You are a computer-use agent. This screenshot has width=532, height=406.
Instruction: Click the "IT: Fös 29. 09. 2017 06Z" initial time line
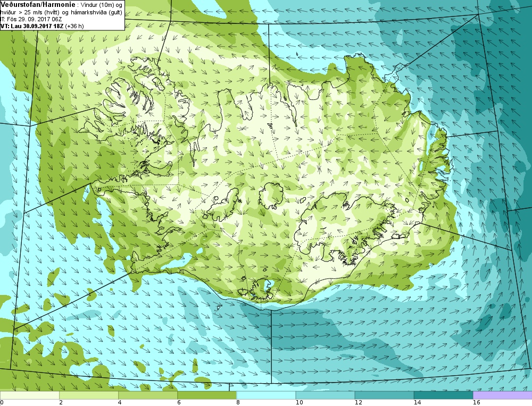[30, 19]
